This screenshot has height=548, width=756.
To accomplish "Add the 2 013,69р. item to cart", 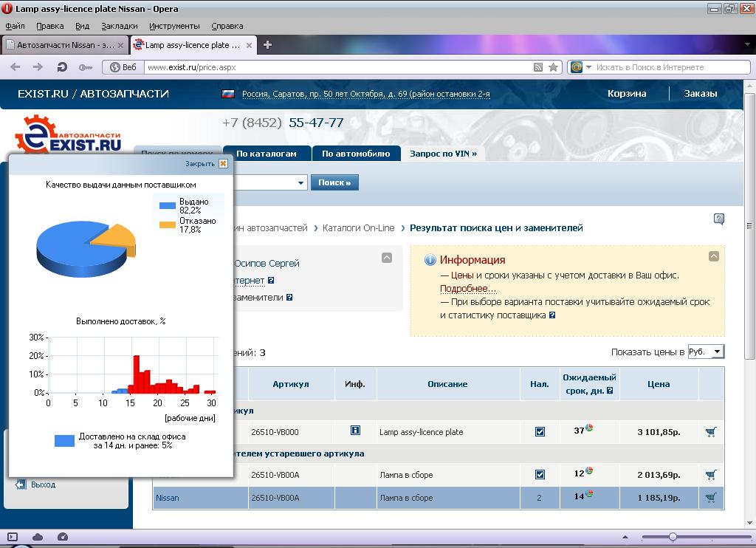I will [x=711, y=475].
